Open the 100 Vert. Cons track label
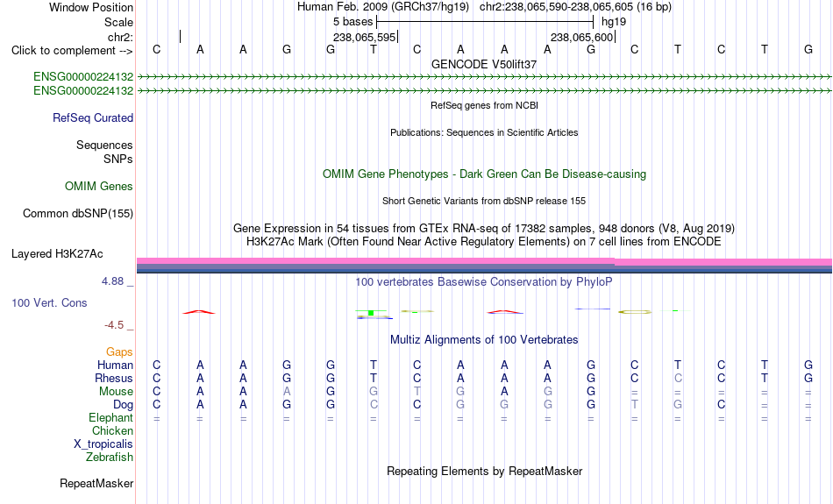Image resolution: width=833 pixels, height=504 pixels. click(49, 302)
